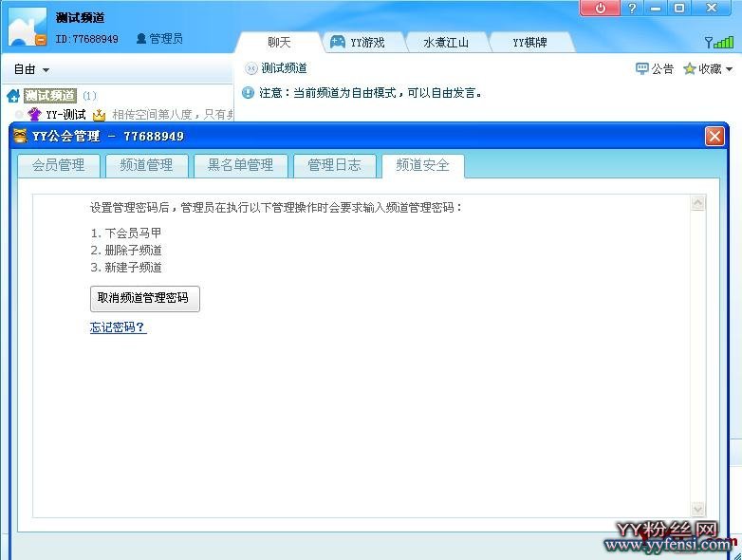
Task: Click the channel avatar house image
Action: click(x=28, y=27)
